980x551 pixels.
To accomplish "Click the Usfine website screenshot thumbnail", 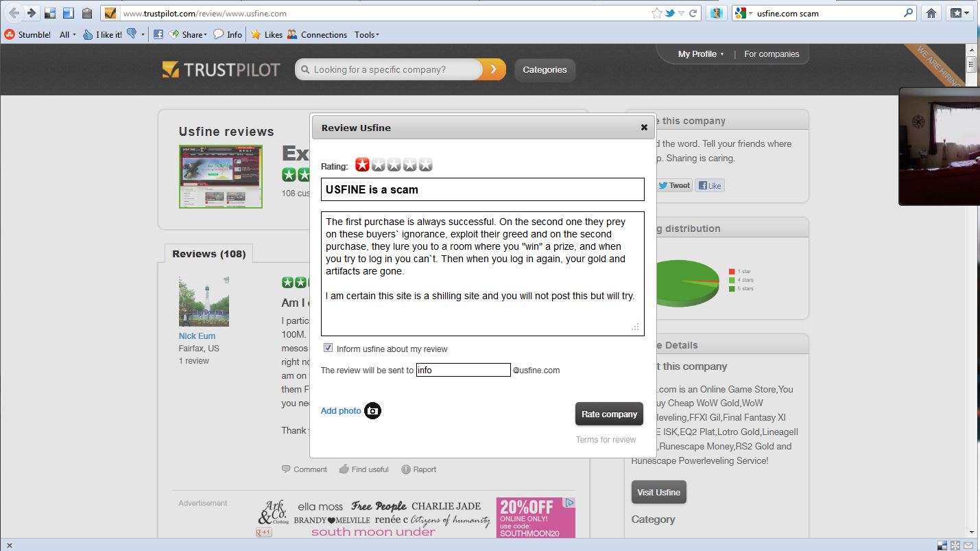I will point(221,176).
